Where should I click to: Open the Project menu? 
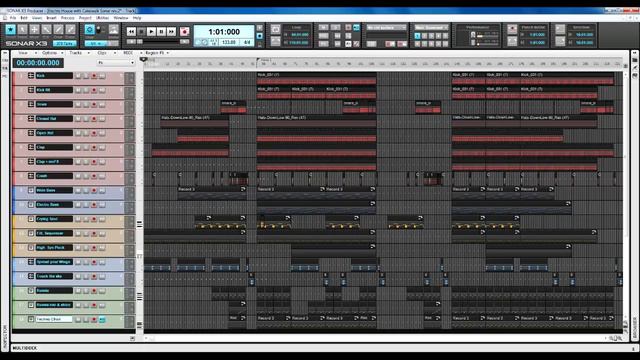click(85, 18)
